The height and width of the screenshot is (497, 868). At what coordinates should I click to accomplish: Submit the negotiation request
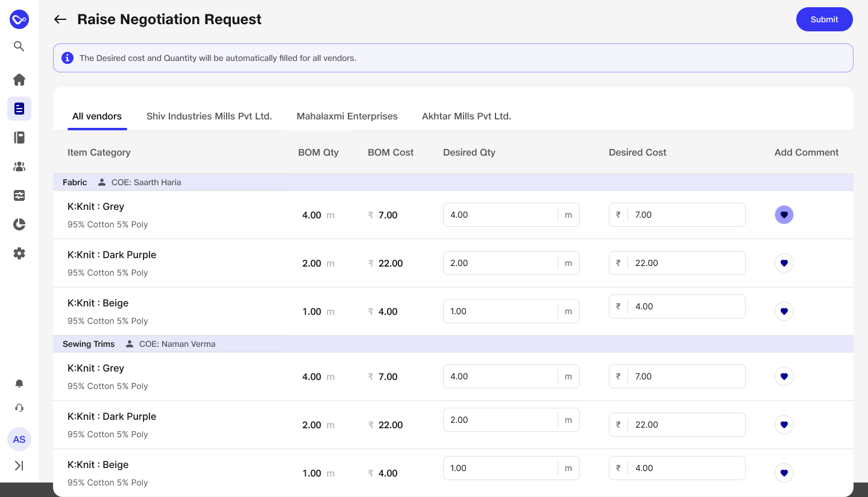[x=825, y=19]
